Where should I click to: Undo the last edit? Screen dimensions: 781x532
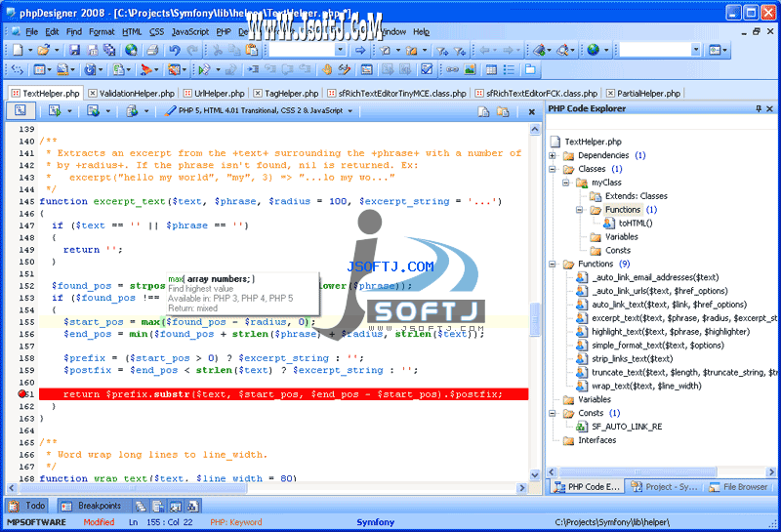pyautogui.click(x=175, y=50)
